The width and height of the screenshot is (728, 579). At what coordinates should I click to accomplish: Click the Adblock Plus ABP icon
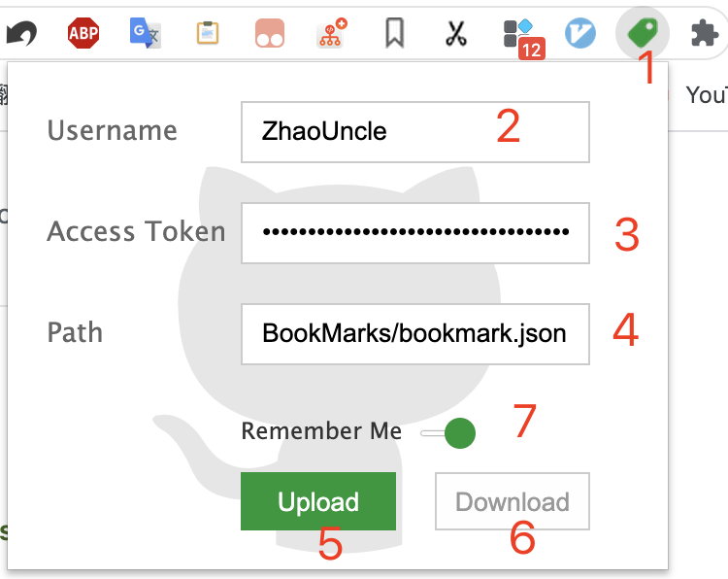(83, 33)
